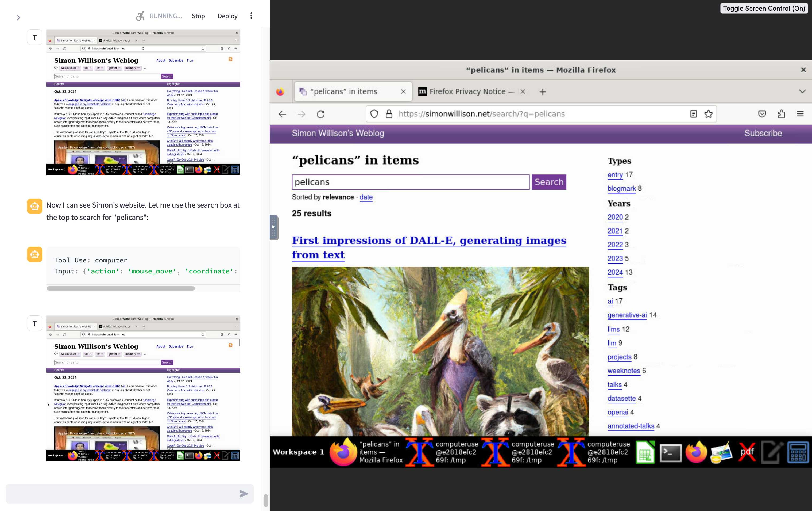
Task: Click the horizontal scrollbar under Tool Use code
Action: click(x=121, y=288)
